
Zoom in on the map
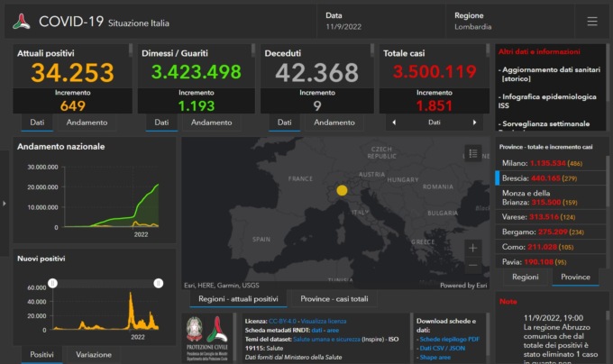[473, 247]
